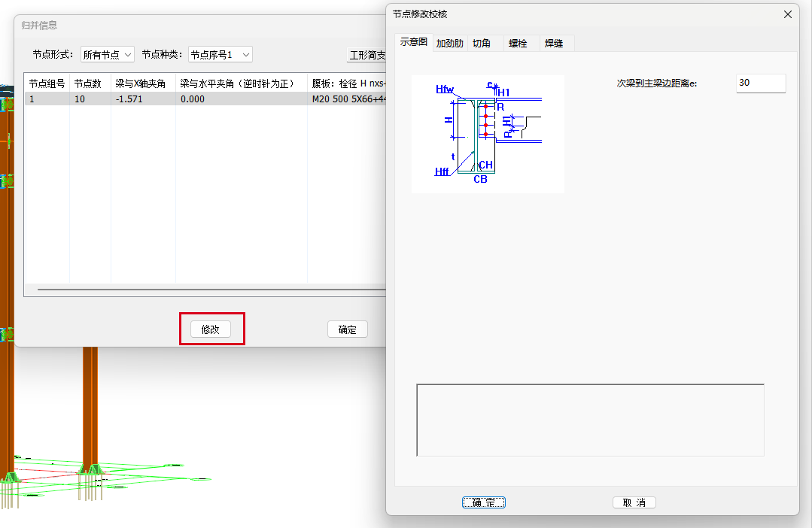The height and width of the screenshot is (528, 812).
Task: Click the 工形简支 button
Action: click(367, 55)
